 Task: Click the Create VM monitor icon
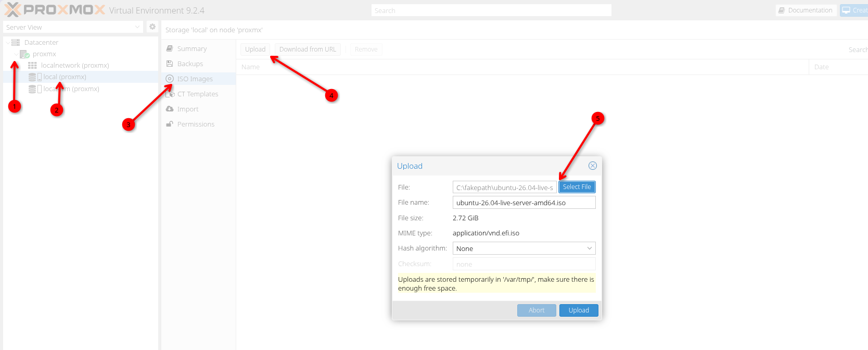point(846,10)
